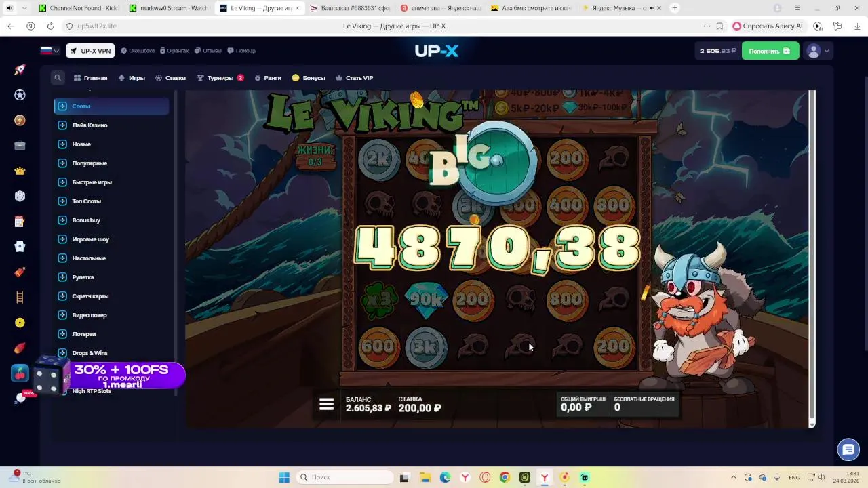The image size is (868, 488).
Task: Switch to the Яндекс Музыка browser tab
Action: 620,8
